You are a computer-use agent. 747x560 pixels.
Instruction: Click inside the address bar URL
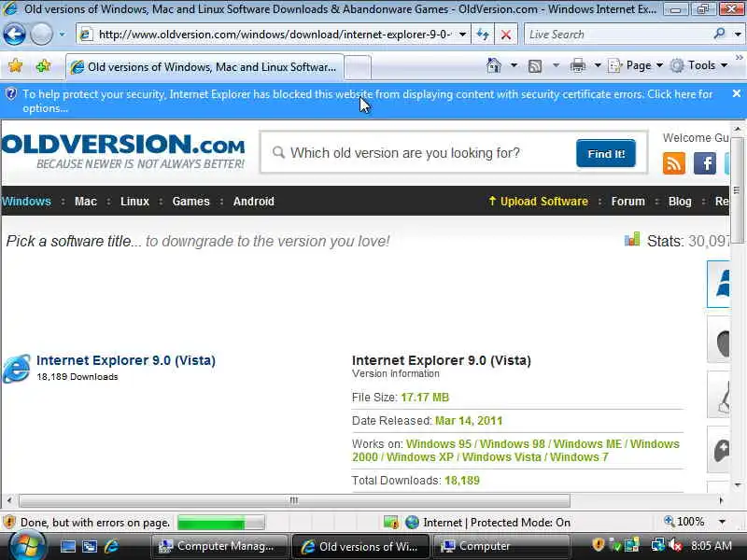[x=275, y=35]
